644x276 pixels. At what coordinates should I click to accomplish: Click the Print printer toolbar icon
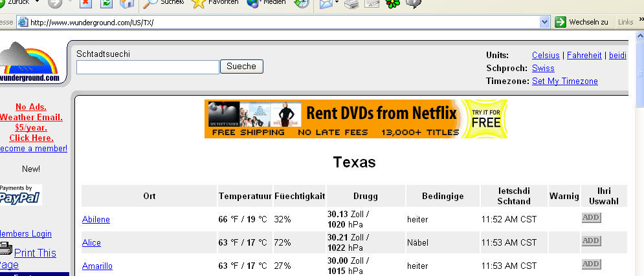click(351, 3)
